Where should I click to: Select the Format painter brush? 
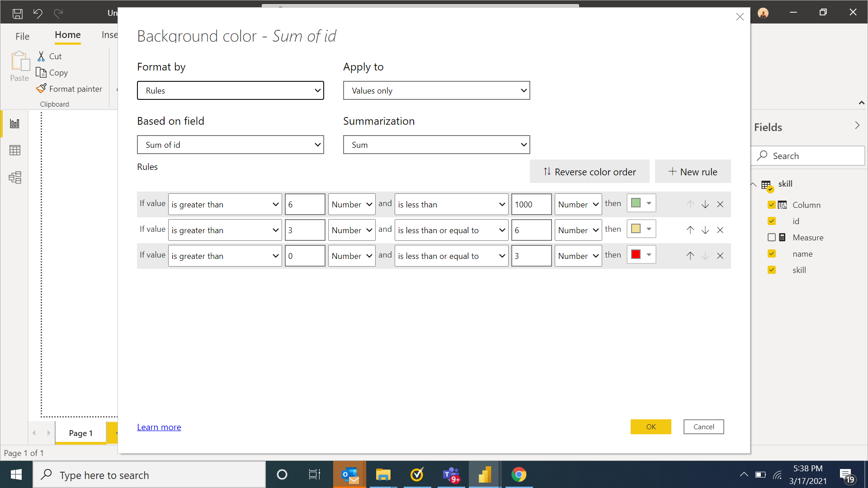point(41,89)
